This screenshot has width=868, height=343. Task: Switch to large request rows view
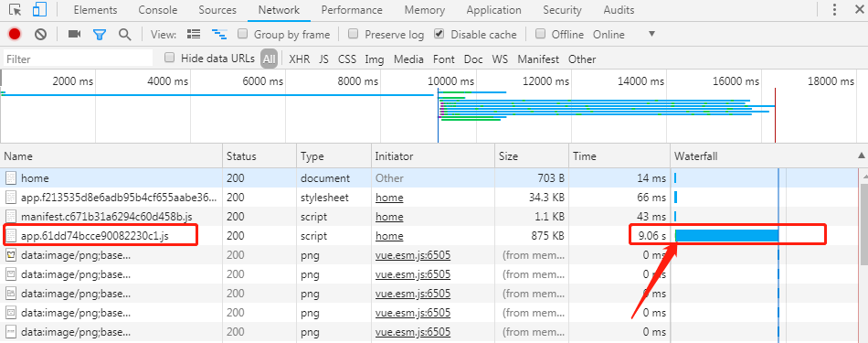pyautogui.click(x=194, y=35)
